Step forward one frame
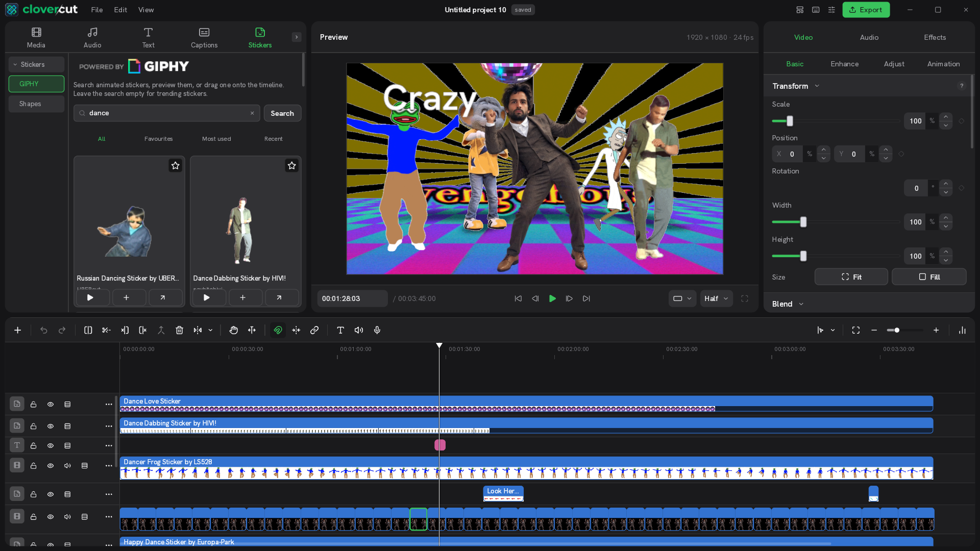The image size is (980, 551). click(x=569, y=298)
